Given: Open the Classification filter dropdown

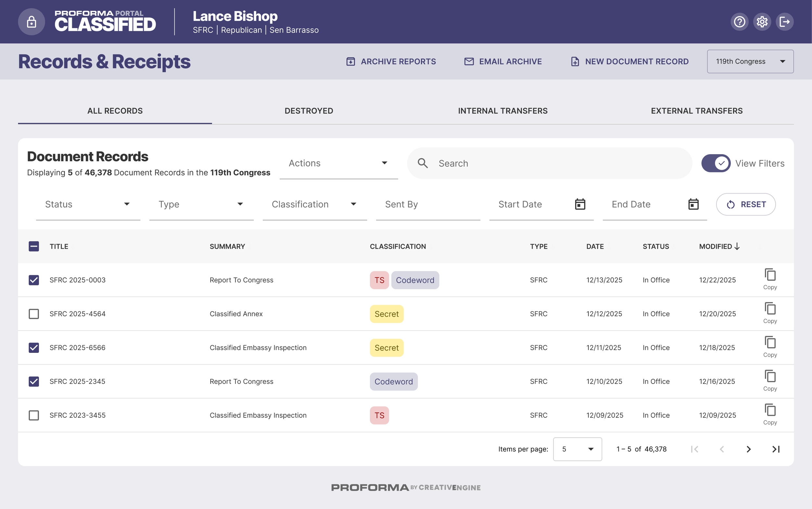Looking at the screenshot, I should point(314,204).
